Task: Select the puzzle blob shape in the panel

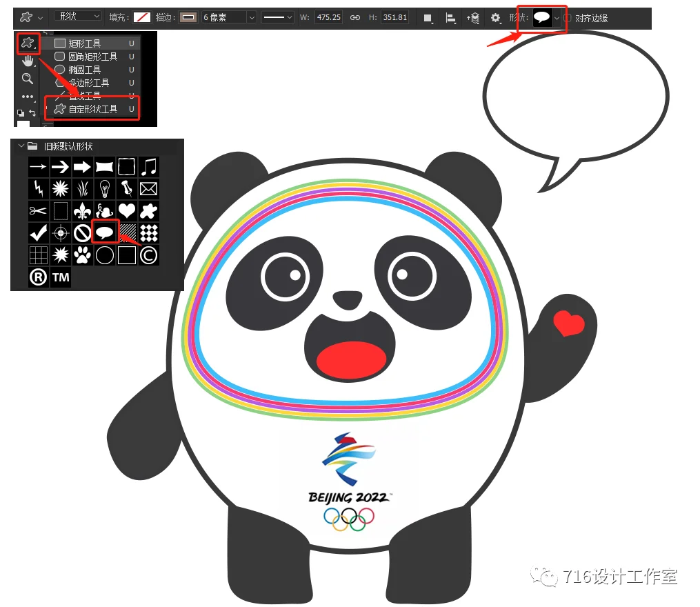Action: (x=149, y=211)
